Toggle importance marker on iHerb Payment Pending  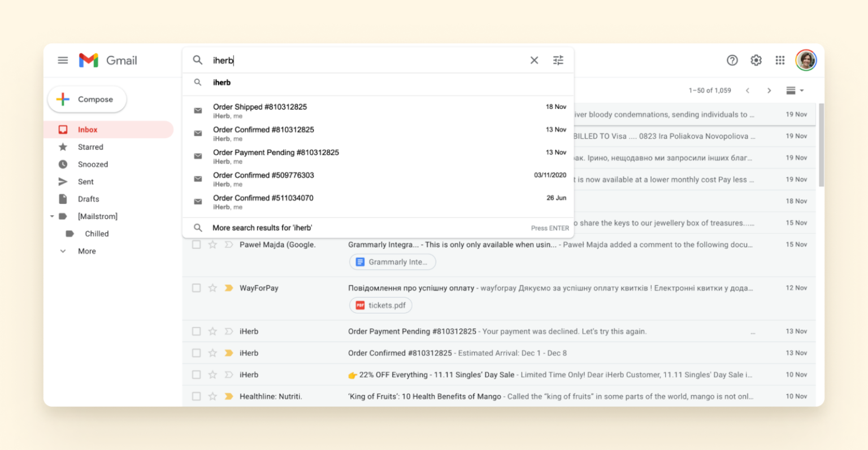tap(229, 331)
